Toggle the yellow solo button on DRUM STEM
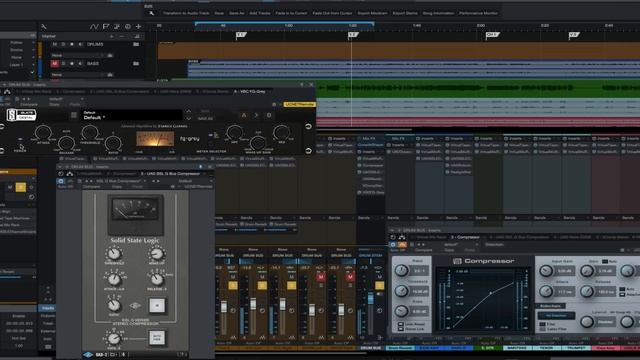Screen dimensions: 640x360 [379, 285]
